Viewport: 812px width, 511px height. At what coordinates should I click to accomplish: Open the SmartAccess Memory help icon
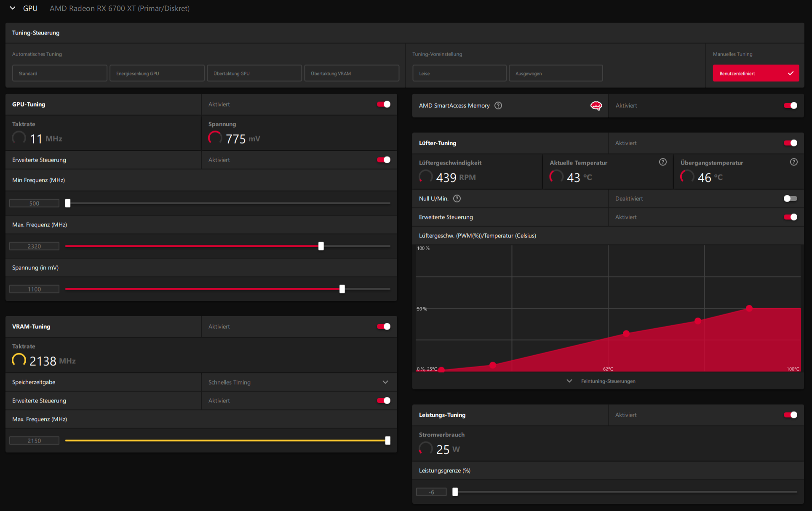[498, 106]
